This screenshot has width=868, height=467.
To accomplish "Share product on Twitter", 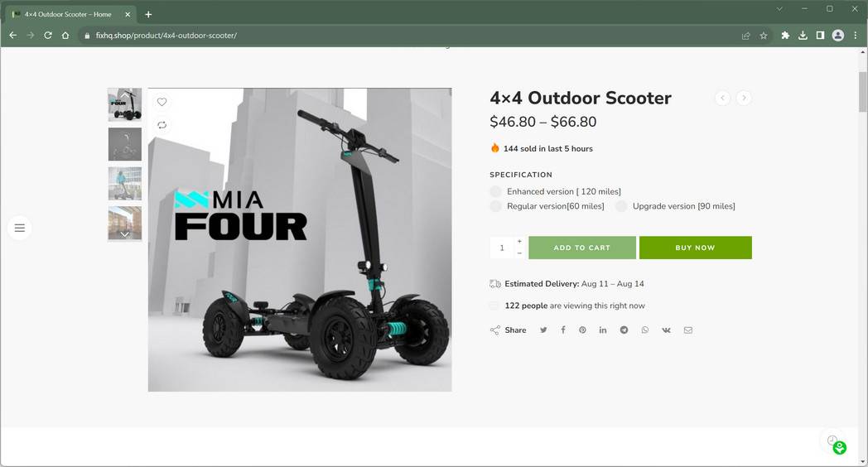I will (543, 330).
